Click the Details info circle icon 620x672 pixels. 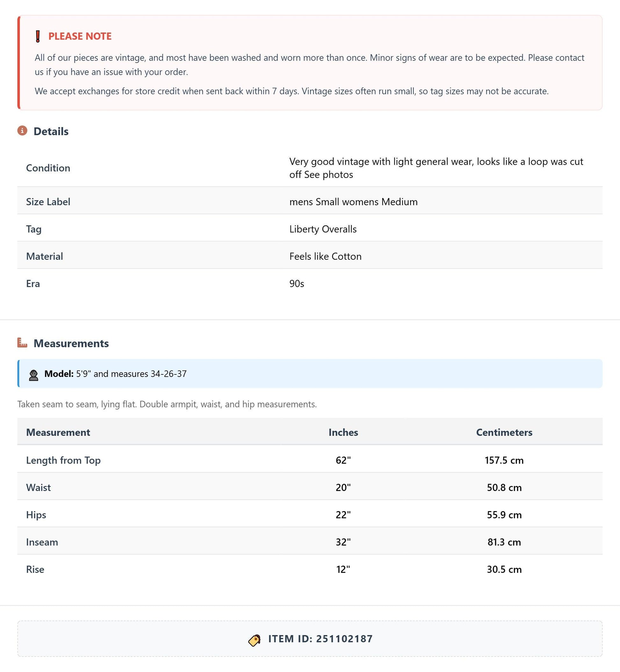click(x=23, y=131)
